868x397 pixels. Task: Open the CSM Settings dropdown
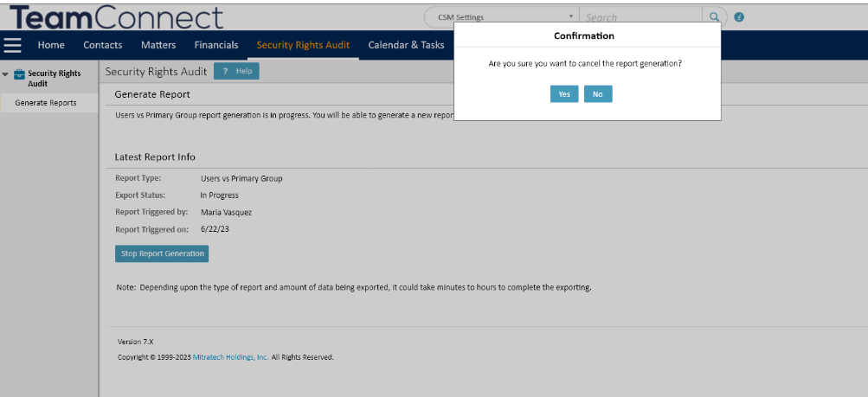point(502,17)
